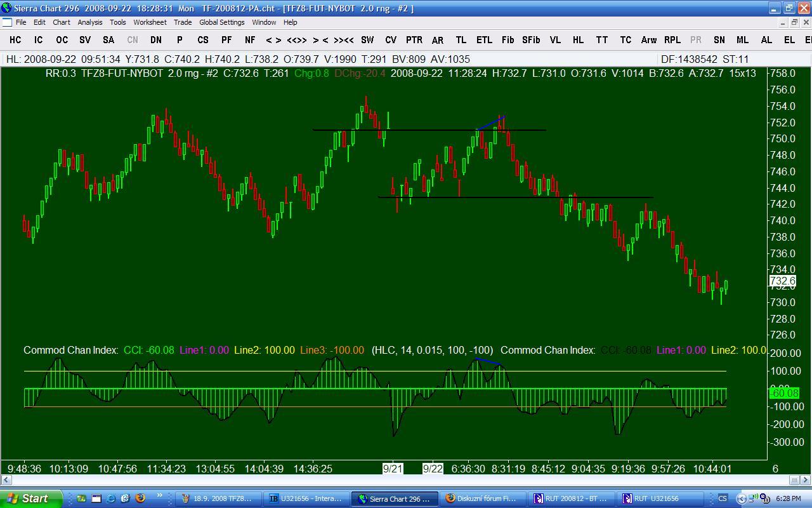Click the SFib toolbar button
The image size is (812, 508).
(x=531, y=39)
